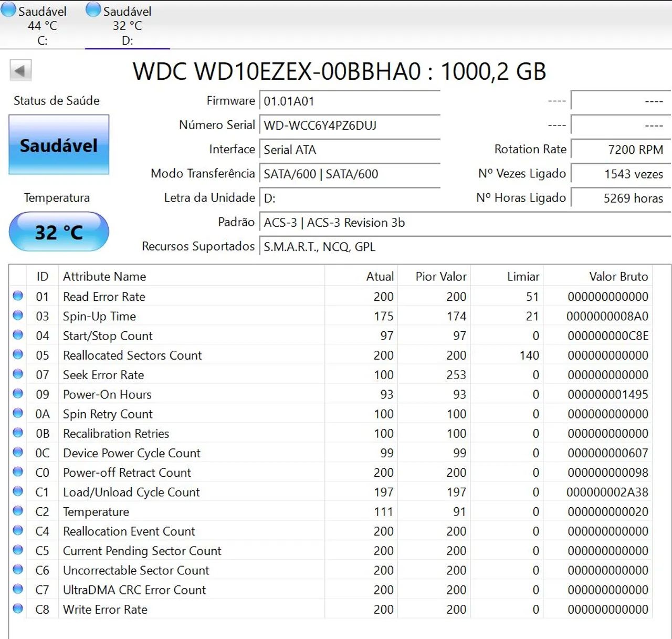
Task: Select the Start/Stop Count attribute name
Action: pyautogui.click(x=108, y=336)
